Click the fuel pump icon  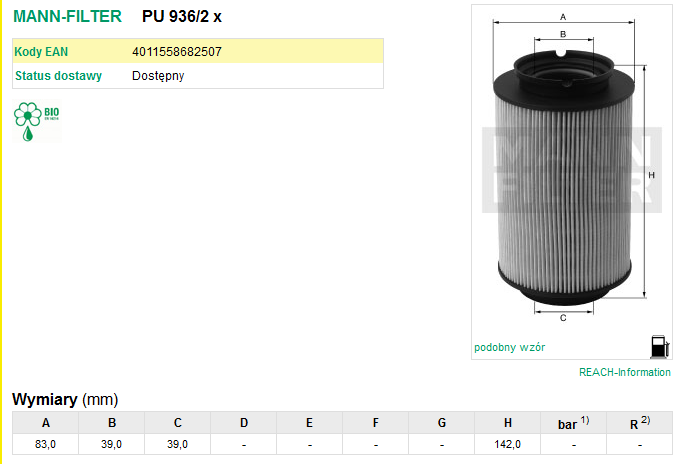[659, 347]
